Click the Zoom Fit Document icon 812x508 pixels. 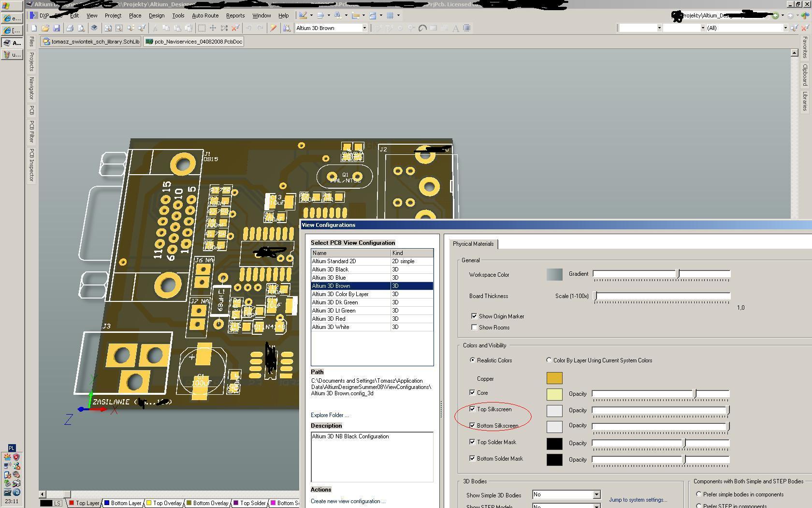(x=108, y=28)
